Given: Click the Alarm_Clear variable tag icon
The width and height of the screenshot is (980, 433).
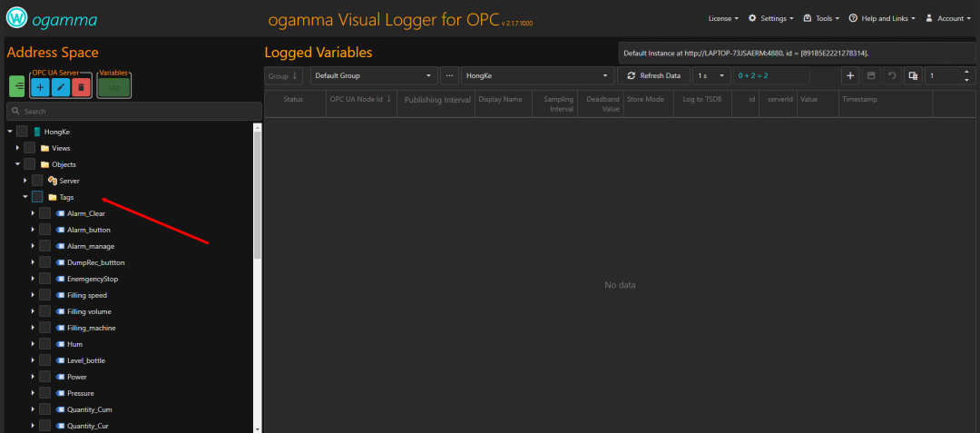Looking at the screenshot, I should 60,213.
